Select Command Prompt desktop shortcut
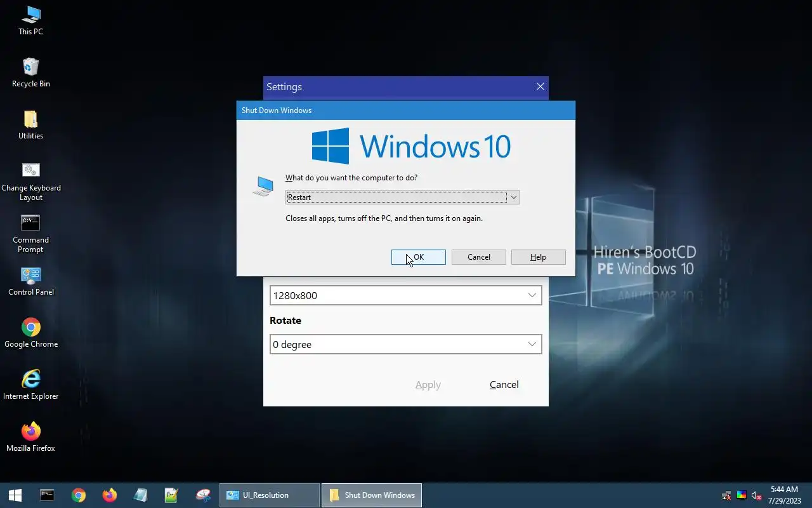Image resolution: width=812 pixels, height=508 pixels. tap(30, 234)
